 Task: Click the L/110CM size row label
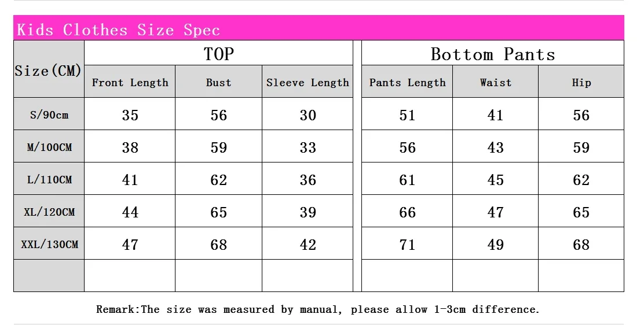point(49,179)
